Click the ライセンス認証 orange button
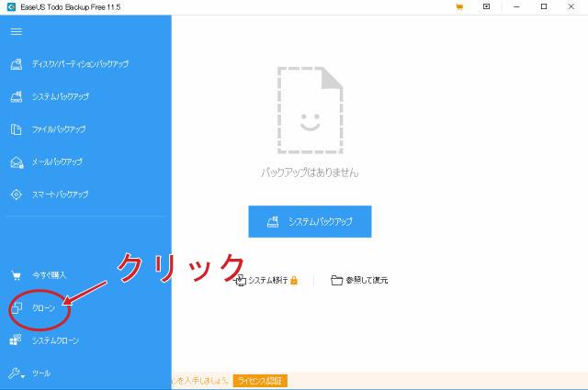The height and width of the screenshot is (390, 588). pos(260,381)
